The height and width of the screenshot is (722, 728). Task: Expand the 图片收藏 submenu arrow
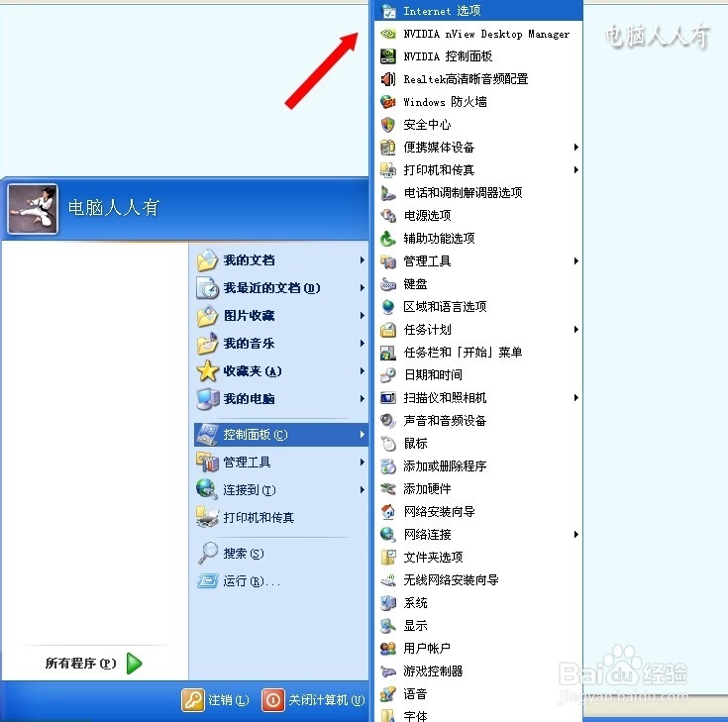363,316
